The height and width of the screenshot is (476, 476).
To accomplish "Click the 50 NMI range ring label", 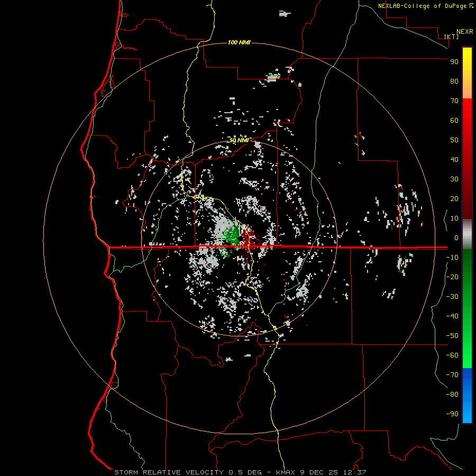I will point(239,140).
